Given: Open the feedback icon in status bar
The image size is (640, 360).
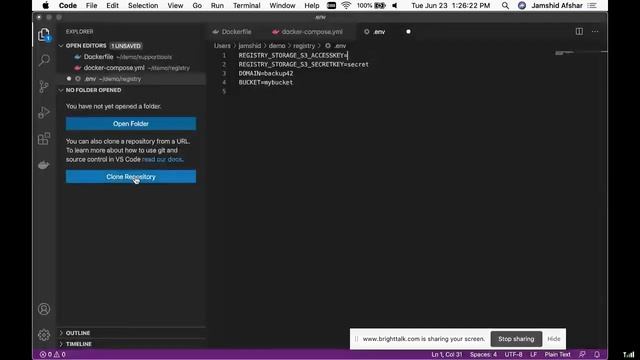Looking at the screenshot, I should (582, 354).
